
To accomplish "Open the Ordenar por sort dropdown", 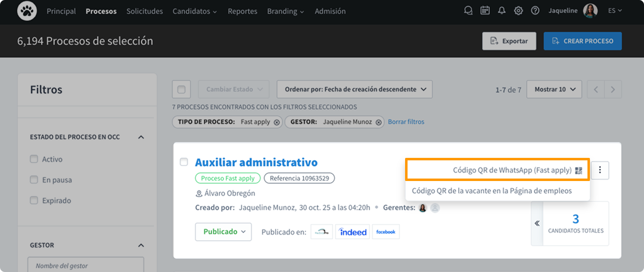I will pyautogui.click(x=354, y=90).
